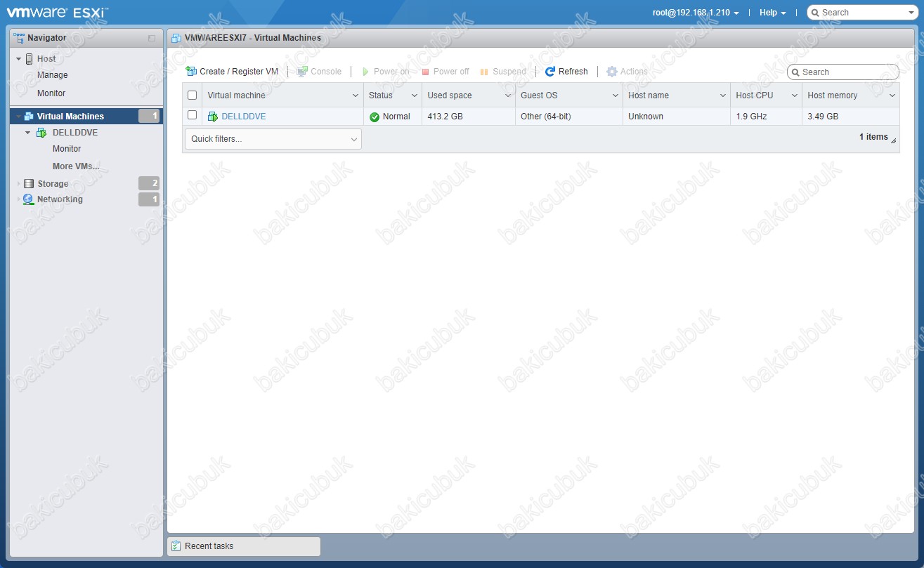
Task: Click the Console toolbar button
Action: (319, 72)
